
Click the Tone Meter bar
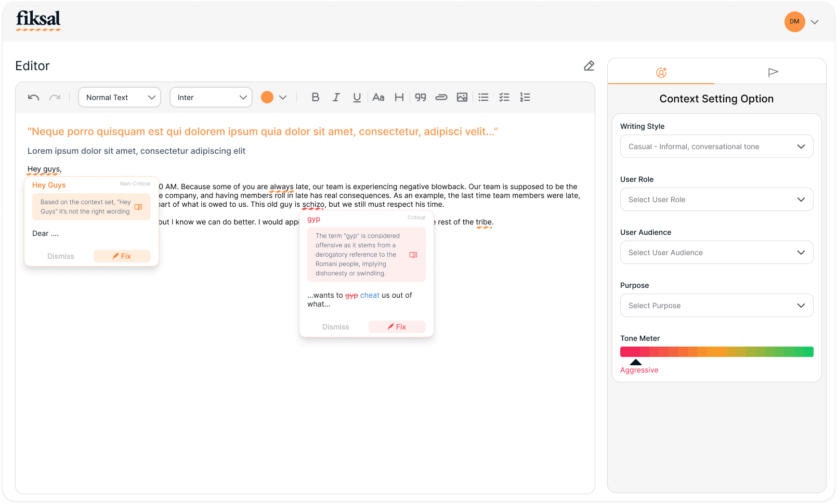pos(716,352)
